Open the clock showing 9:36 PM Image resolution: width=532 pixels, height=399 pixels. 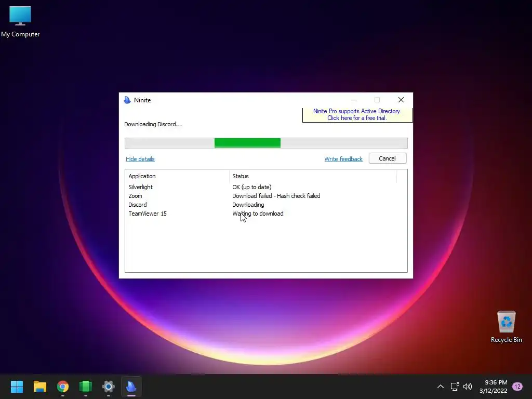tap(494, 387)
